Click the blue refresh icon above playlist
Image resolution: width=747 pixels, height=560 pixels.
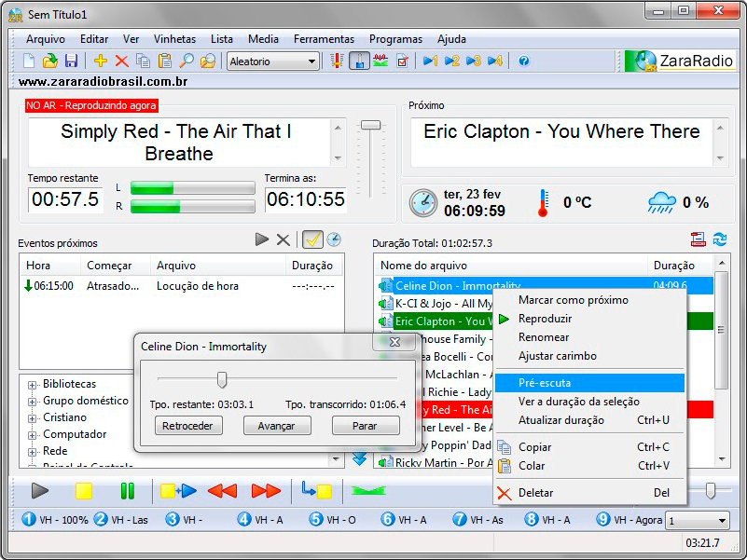[720, 239]
